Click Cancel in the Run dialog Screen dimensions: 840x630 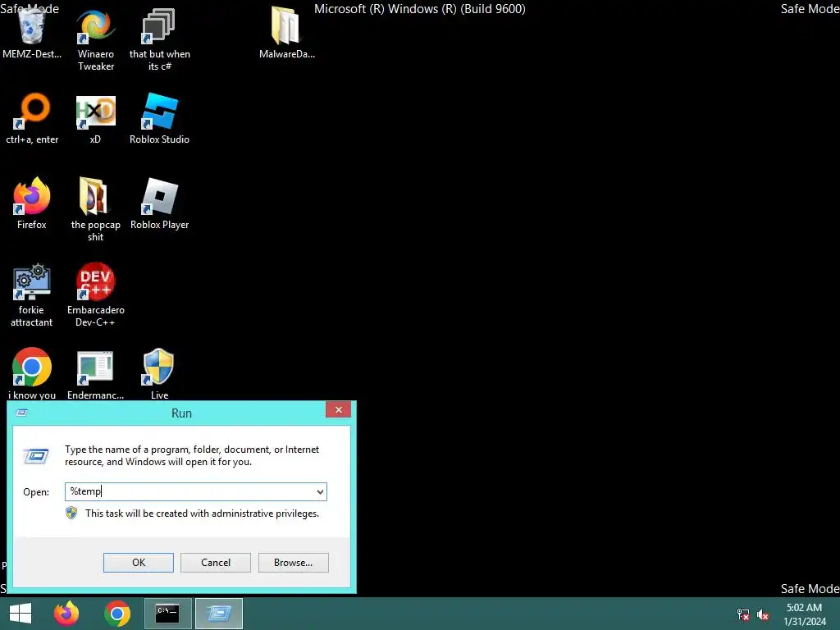(216, 563)
